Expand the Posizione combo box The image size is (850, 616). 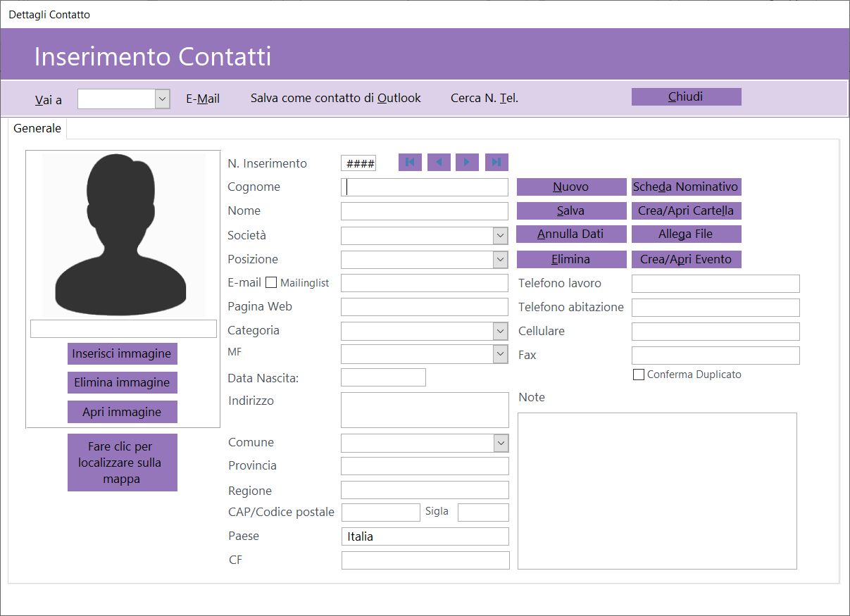tap(500, 260)
